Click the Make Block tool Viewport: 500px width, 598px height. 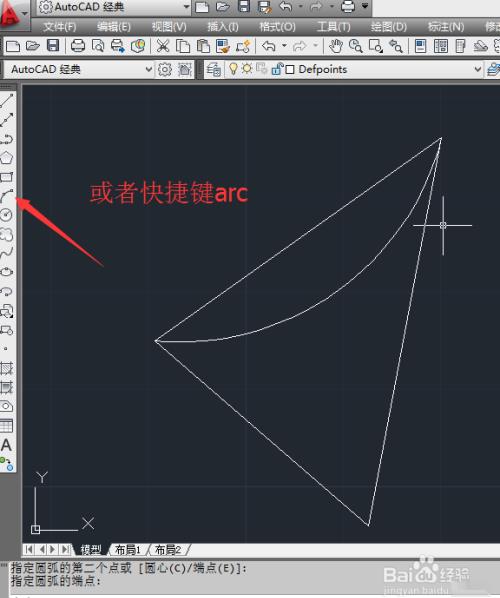7,330
